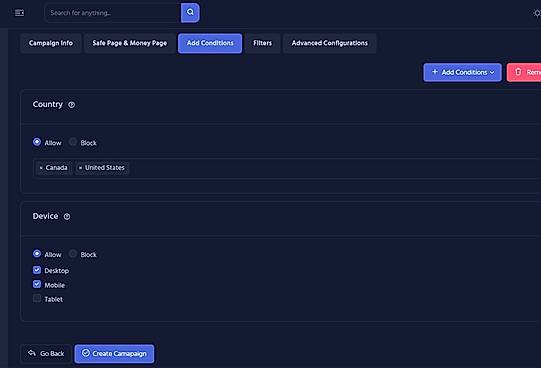Open the Country help info icon
541x368 pixels.
pos(71,105)
